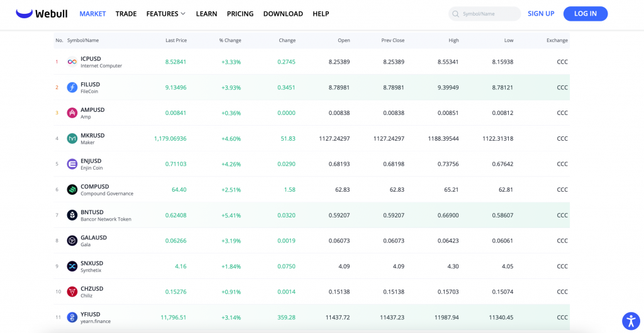Click the FileCoin coin icon
The height and width of the screenshot is (333, 644).
[x=72, y=87]
